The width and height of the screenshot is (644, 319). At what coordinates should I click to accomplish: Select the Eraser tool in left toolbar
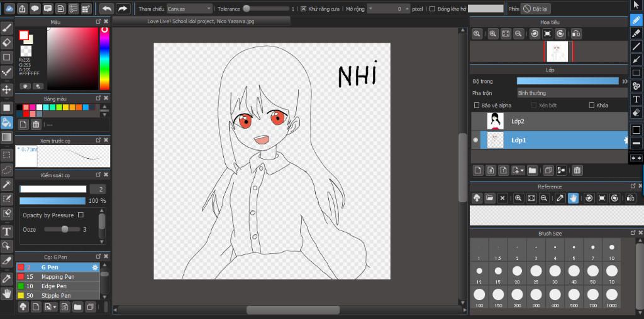coord(7,42)
